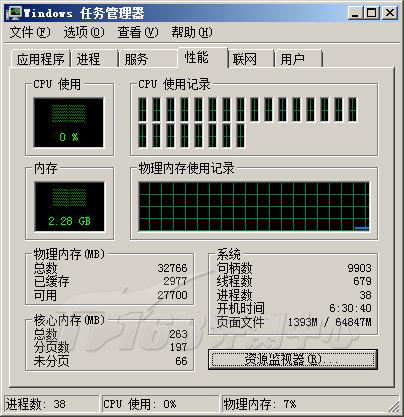The width and height of the screenshot is (404, 417).
Task: Open the 查看(V) menu
Action: point(138,32)
